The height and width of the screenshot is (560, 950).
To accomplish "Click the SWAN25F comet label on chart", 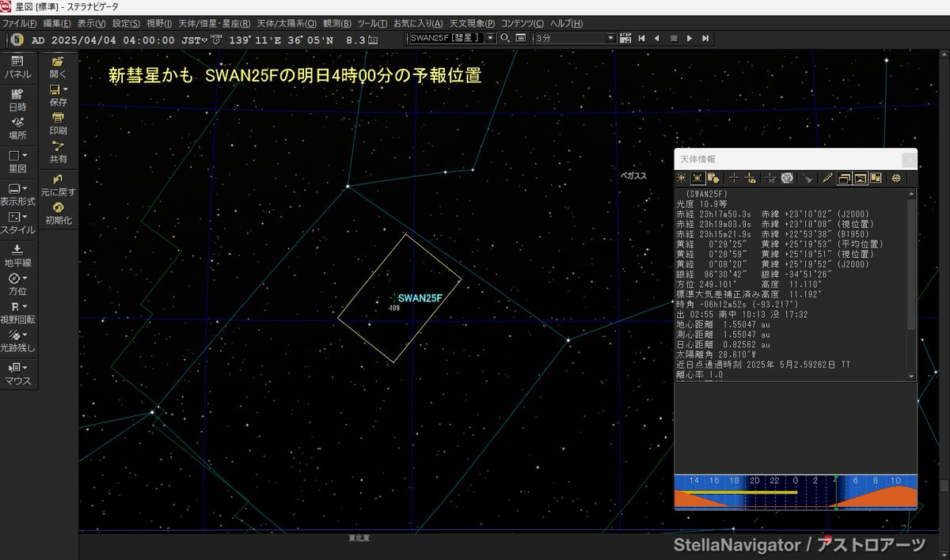I will [420, 298].
